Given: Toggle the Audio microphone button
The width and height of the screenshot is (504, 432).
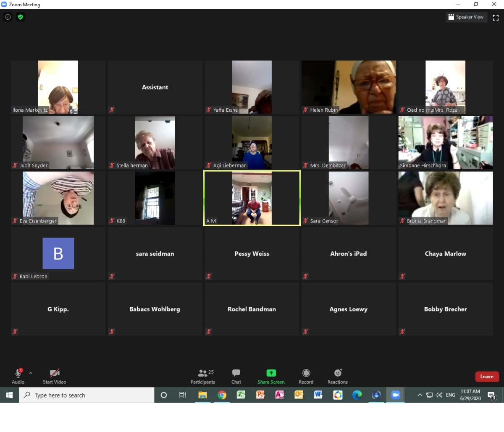Looking at the screenshot, I should pyautogui.click(x=18, y=376).
